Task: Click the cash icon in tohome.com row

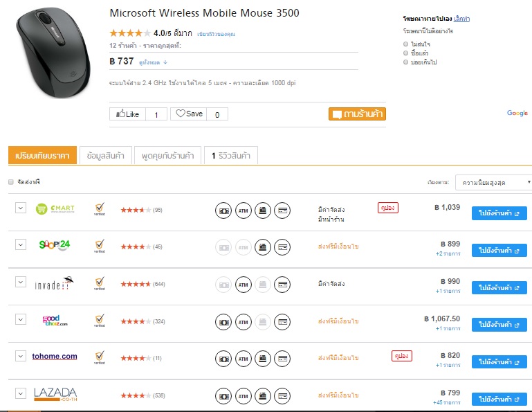Action: click(x=223, y=359)
